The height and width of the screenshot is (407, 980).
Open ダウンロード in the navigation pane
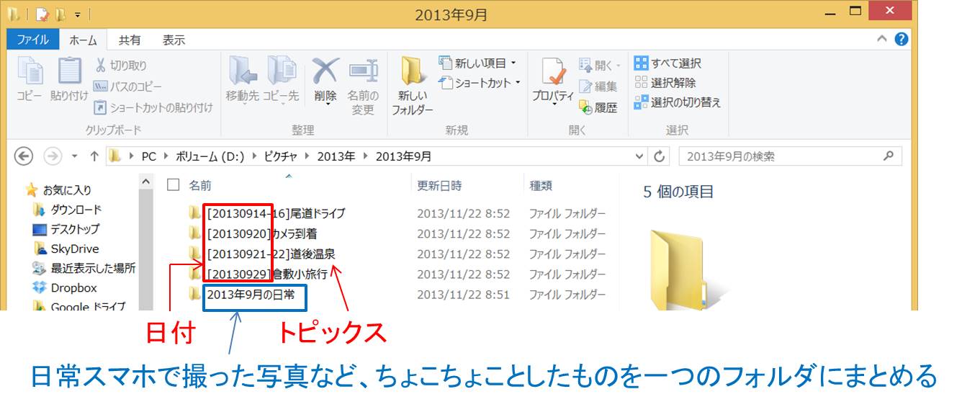(x=67, y=210)
